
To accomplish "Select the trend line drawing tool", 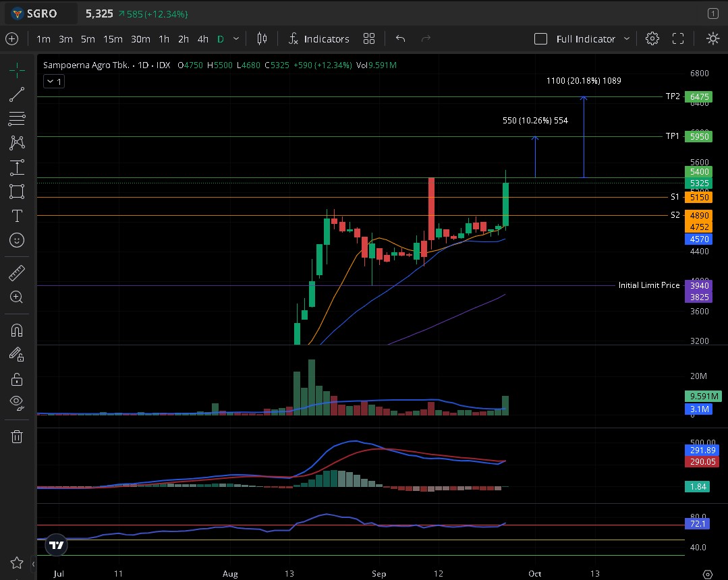I will click(x=17, y=94).
